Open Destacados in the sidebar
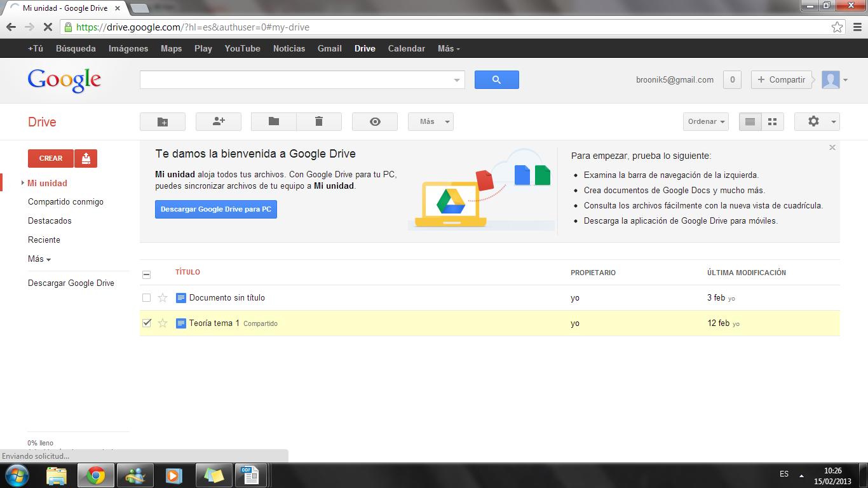The width and height of the screenshot is (868, 488). [x=50, y=220]
